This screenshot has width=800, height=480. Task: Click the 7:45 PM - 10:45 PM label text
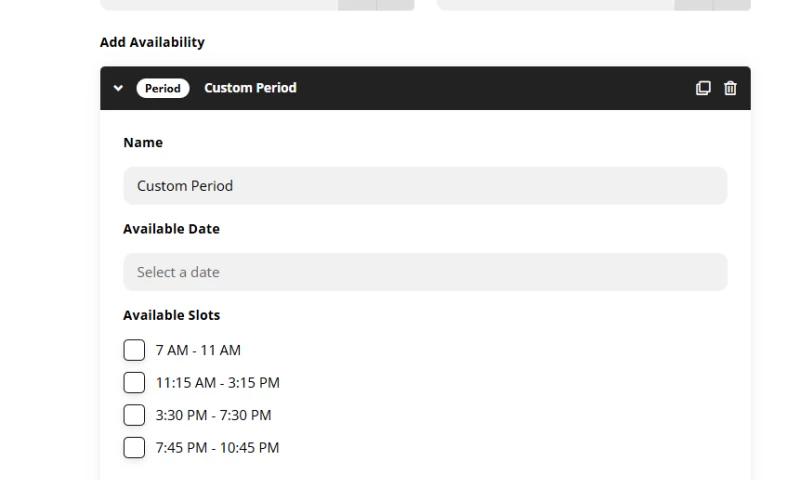pos(217,448)
